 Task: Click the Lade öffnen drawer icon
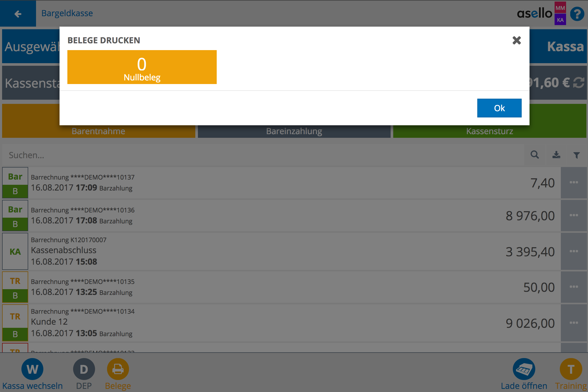click(x=524, y=369)
